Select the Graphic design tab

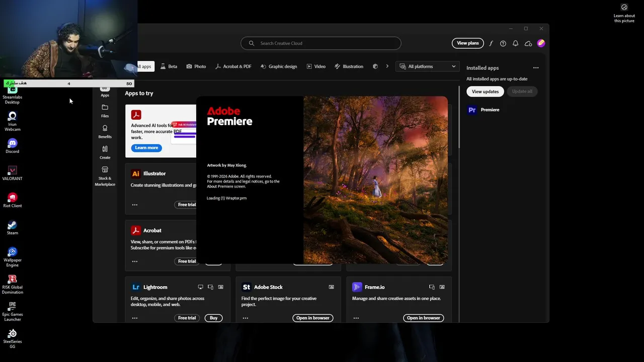pyautogui.click(x=278, y=66)
